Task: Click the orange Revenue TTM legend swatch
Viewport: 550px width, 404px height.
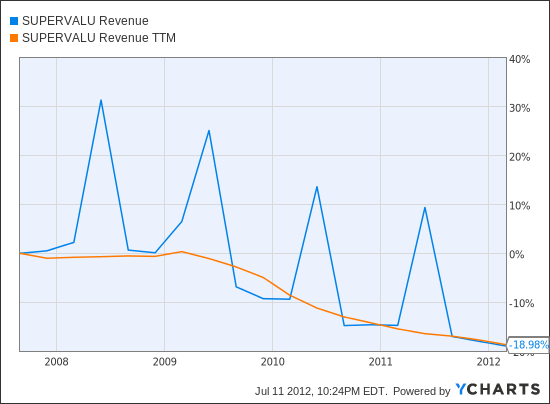Action: (14, 38)
